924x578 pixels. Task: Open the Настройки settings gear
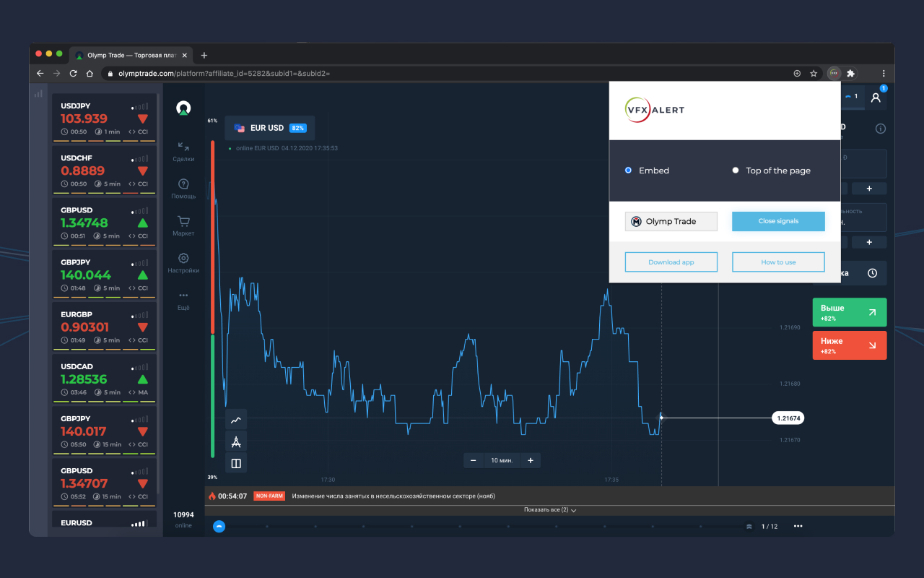pyautogui.click(x=183, y=264)
